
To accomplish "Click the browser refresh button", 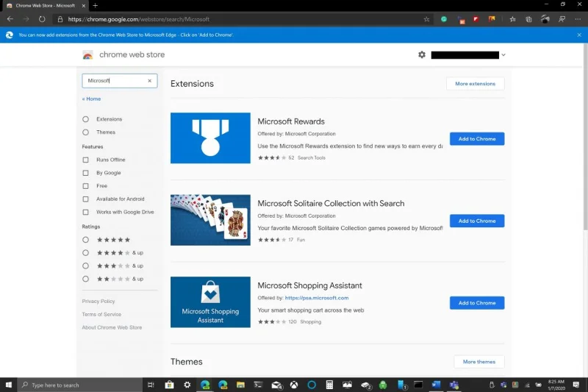I will coord(41,19).
